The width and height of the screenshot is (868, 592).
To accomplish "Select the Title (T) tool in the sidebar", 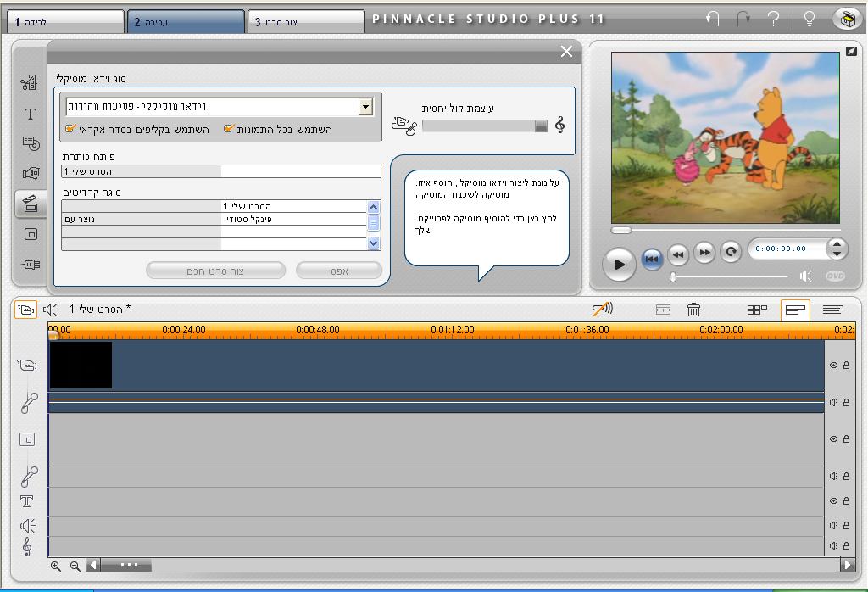I will click(30, 114).
